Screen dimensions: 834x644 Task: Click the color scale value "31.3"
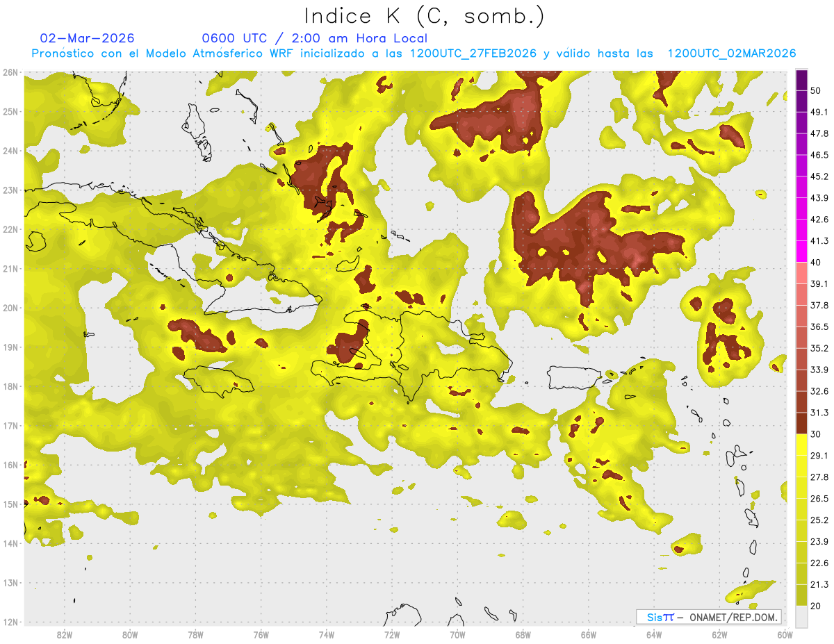[819, 413]
